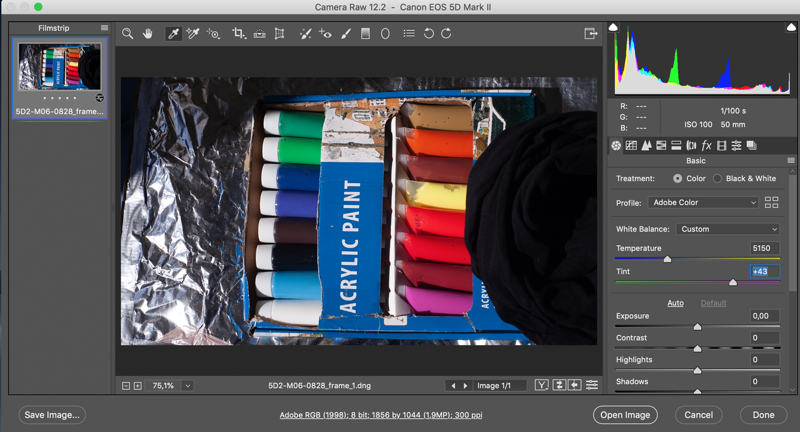Cycle Before/After view with Y button
The width and height of the screenshot is (800, 432).
pos(542,385)
